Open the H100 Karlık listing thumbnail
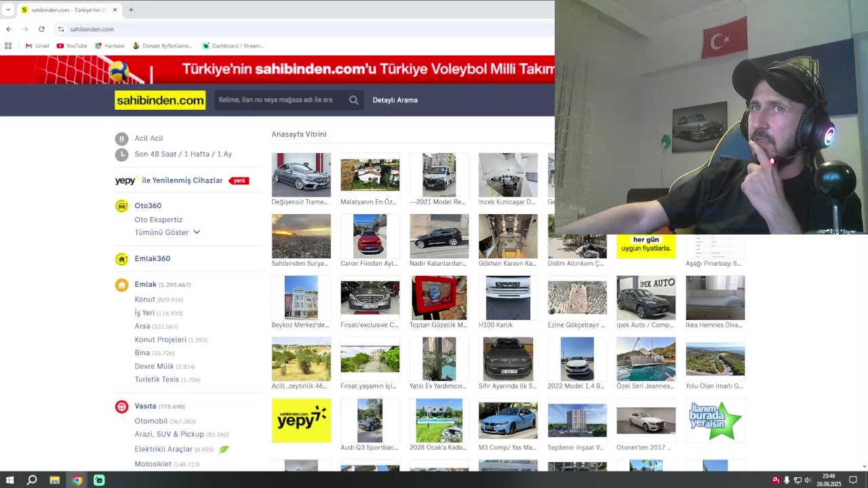Screen dimensions: 868x488 508,298
